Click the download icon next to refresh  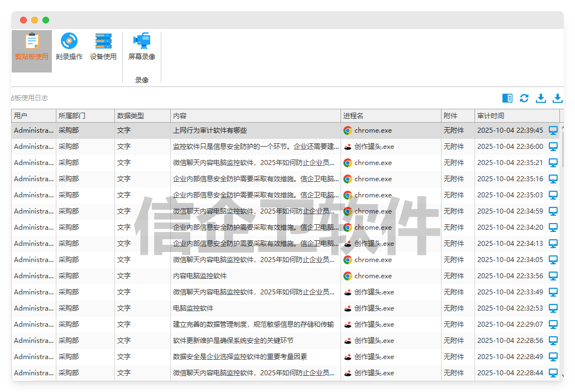540,98
